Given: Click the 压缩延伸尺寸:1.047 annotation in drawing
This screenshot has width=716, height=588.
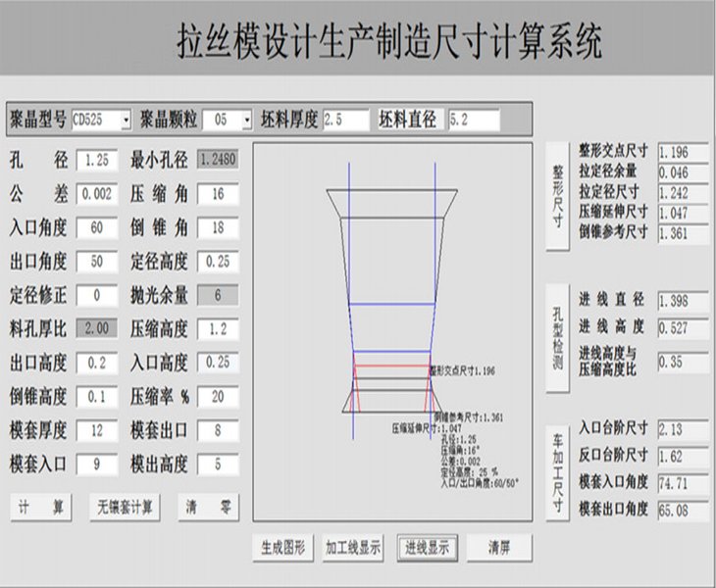Looking at the screenshot, I should tap(427, 428).
